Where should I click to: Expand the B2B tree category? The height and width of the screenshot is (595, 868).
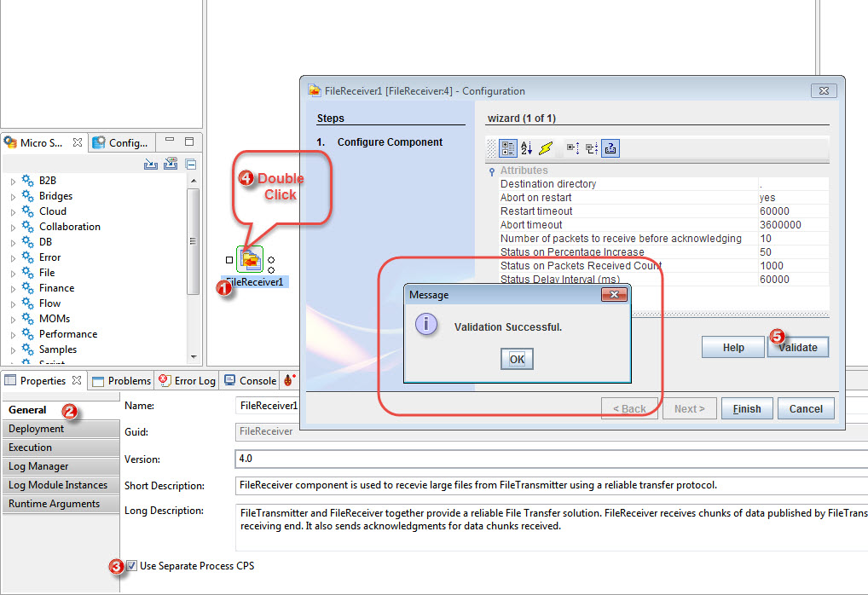13,182
